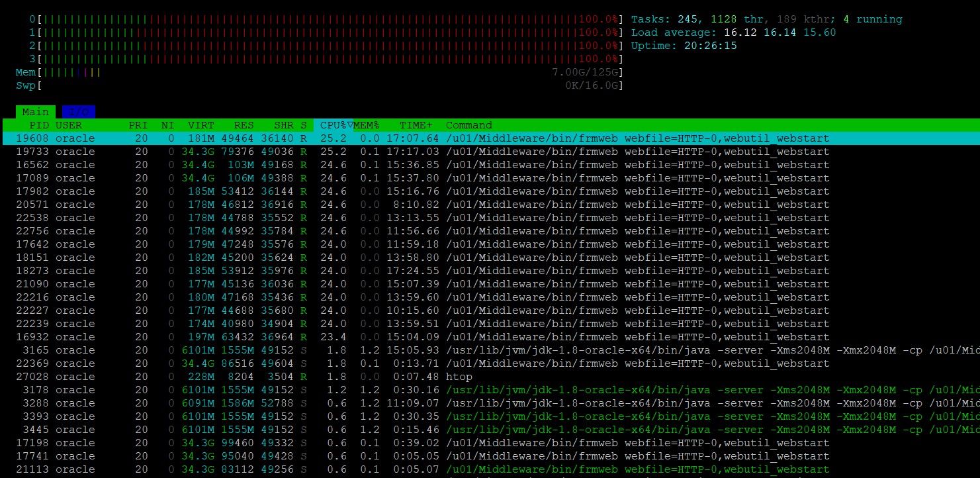Screen dimensions: 980x478
Task: Select process row PID 21090
Action: click(x=490, y=284)
